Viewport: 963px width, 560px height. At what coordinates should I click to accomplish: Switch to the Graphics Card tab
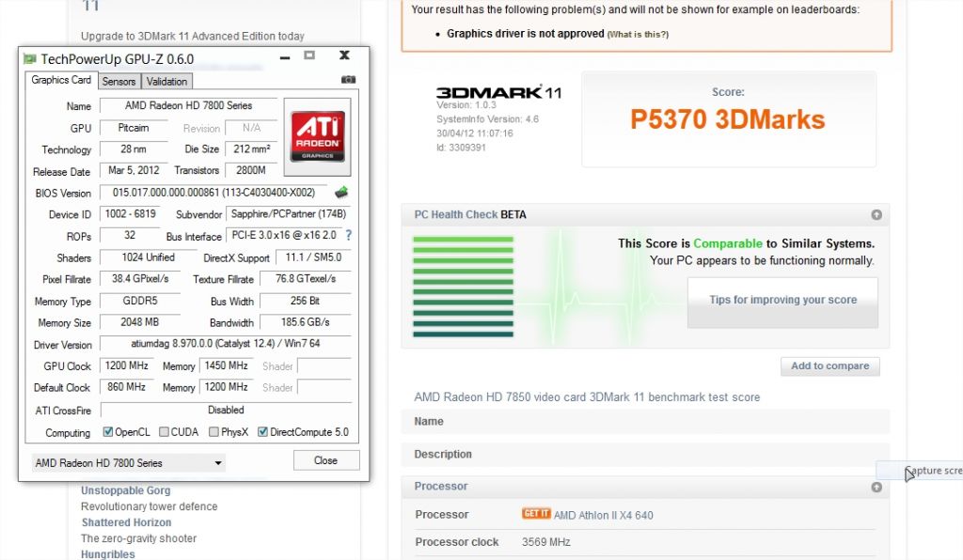[x=61, y=81]
